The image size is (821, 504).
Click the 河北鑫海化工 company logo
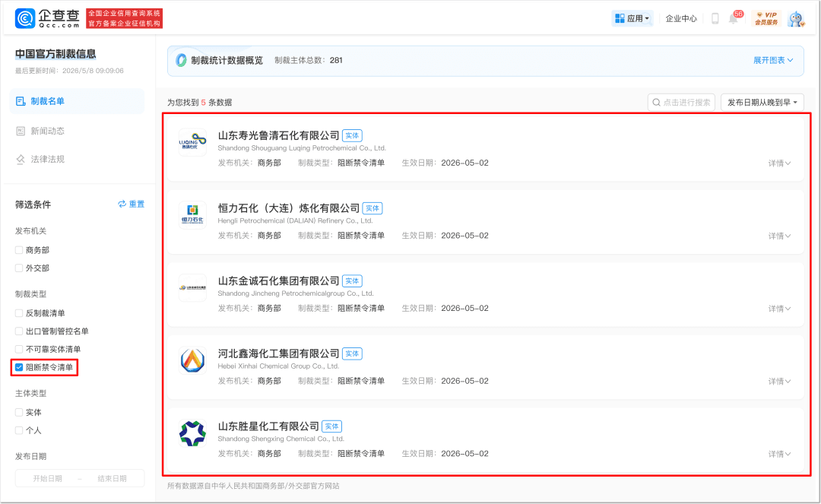point(192,360)
